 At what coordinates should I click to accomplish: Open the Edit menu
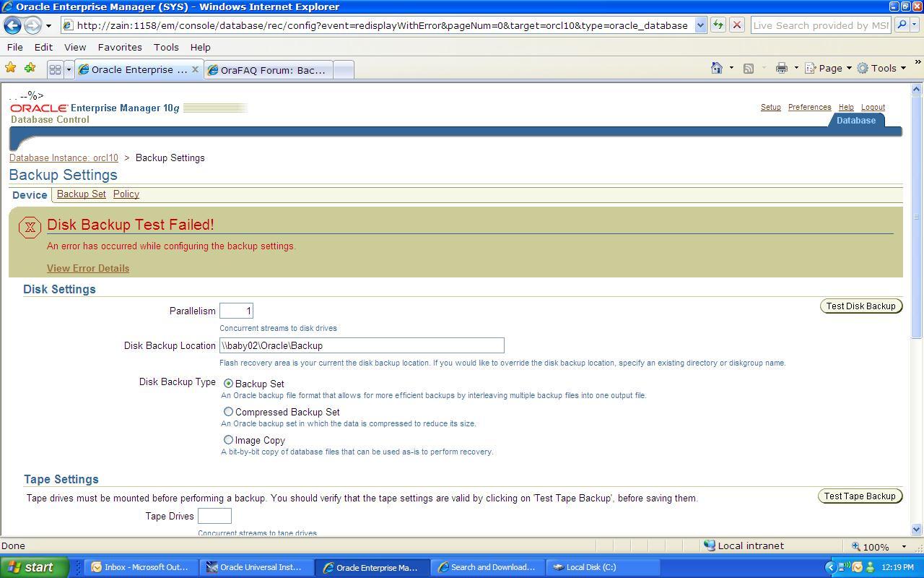coord(43,47)
